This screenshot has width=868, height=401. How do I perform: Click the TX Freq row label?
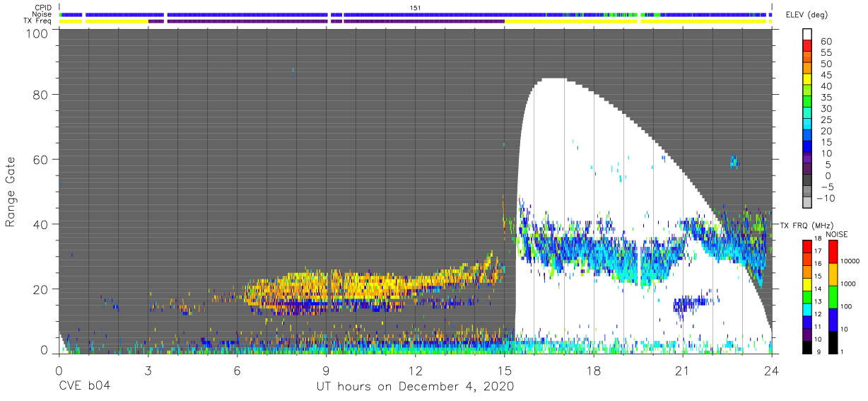[x=37, y=21]
